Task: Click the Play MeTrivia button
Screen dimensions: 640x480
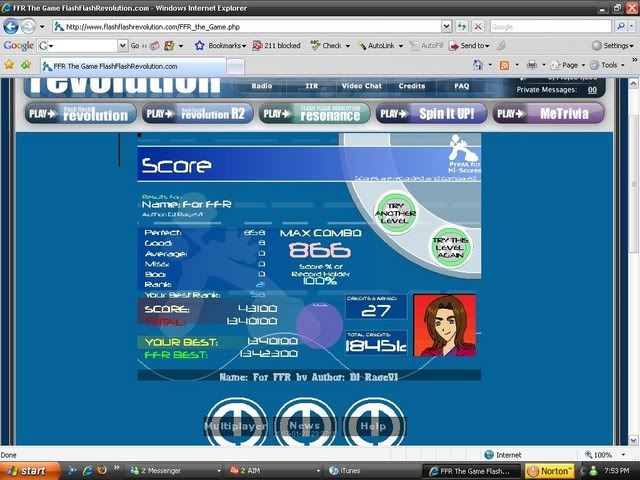Action: [x=548, y=113]
